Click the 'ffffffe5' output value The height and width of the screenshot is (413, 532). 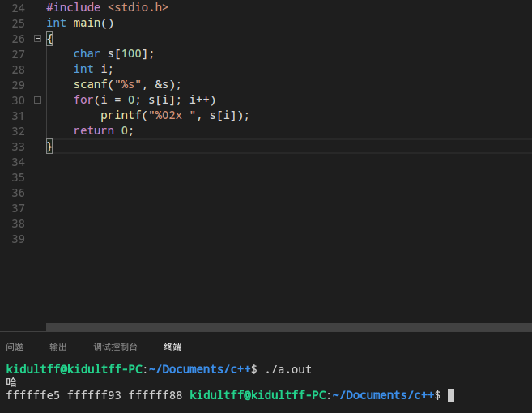click(x=33, y=395)
